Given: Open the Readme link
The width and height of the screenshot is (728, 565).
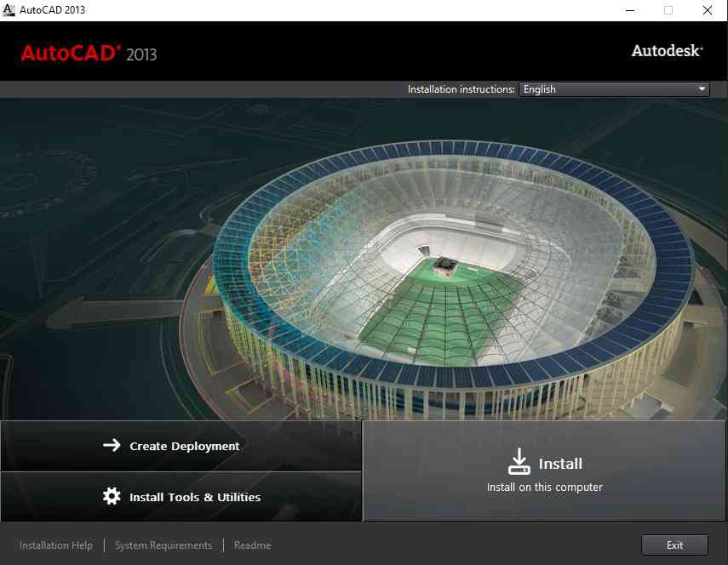Looking at the screenshot, I should [x=253, y=545].
